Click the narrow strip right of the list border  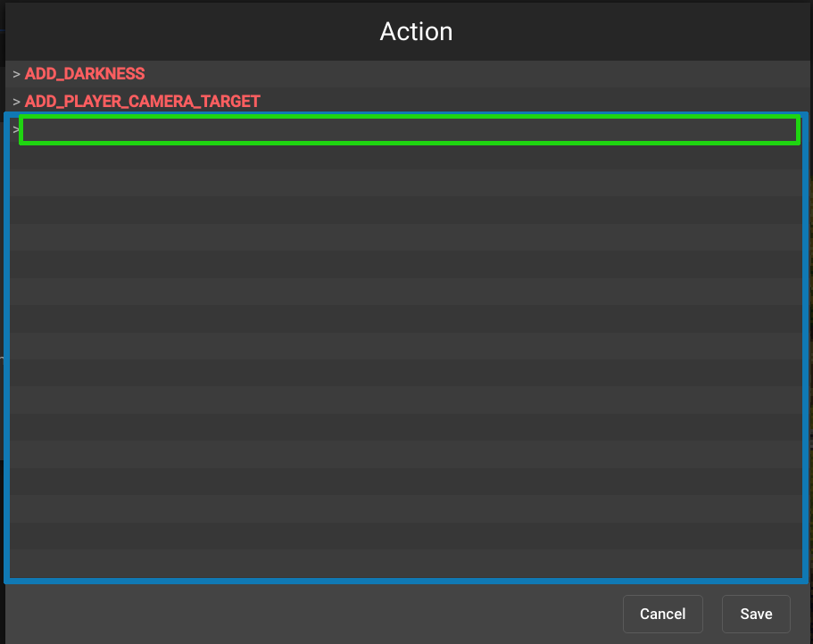click(808, 357)
